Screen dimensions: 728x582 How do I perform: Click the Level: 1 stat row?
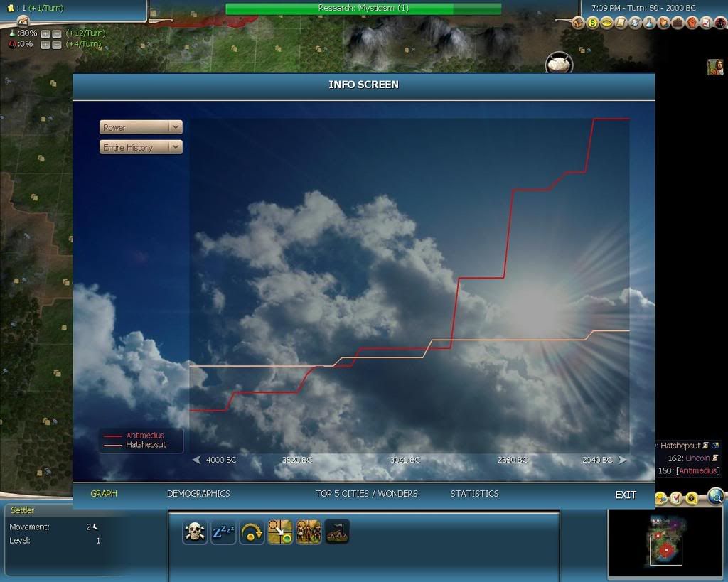tap(55, 541)
